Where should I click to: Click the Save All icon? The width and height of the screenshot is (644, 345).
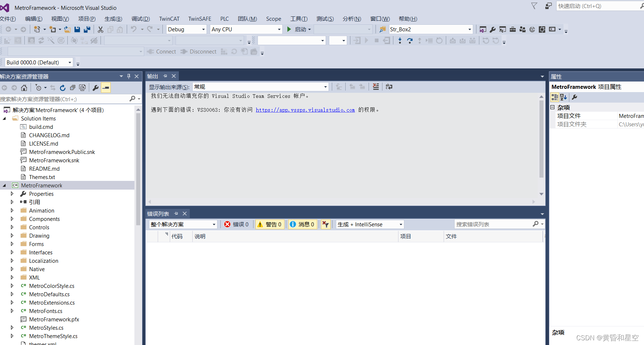[87, 29]
